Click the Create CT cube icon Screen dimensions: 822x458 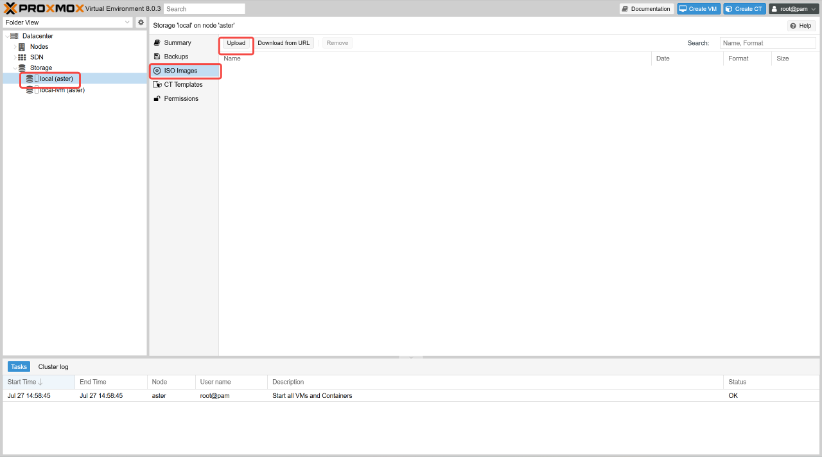pyautogui.click(x=729, y=9)
